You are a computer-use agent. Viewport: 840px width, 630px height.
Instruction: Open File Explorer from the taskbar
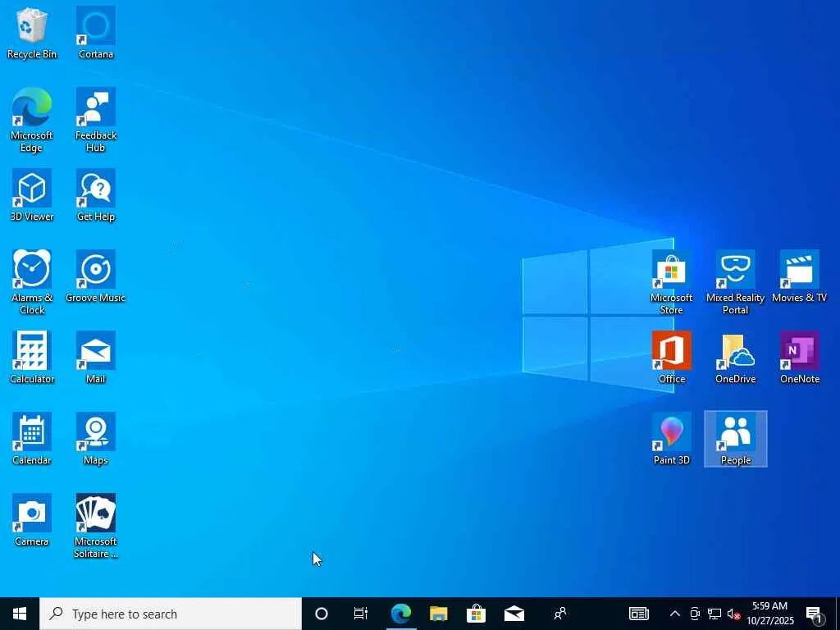click(x=438, y=614)
